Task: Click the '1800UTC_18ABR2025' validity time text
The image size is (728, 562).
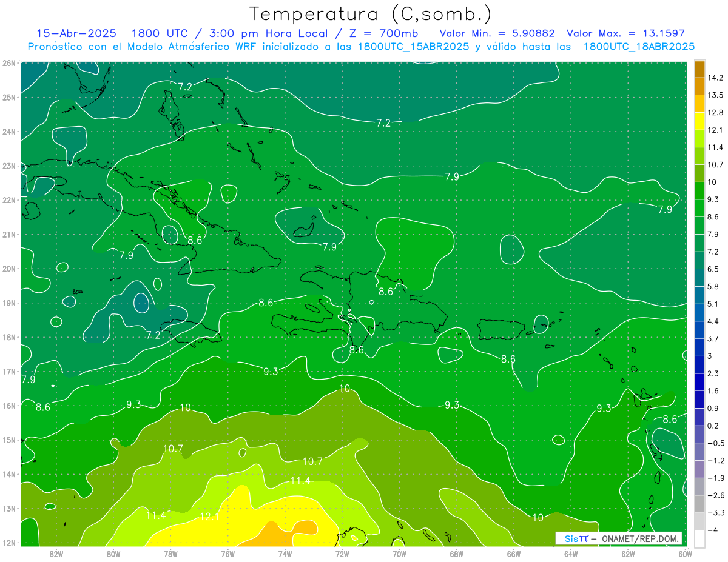Action: point(639,47)
